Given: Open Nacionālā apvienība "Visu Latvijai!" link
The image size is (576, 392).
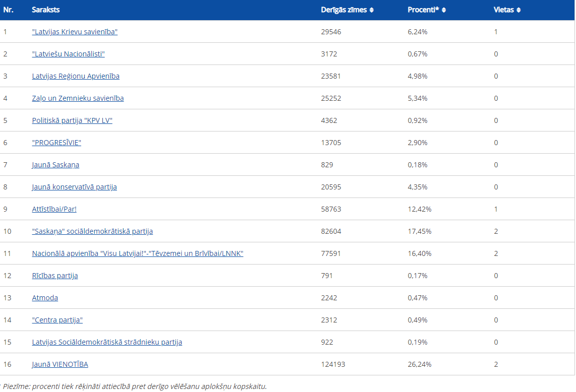Looking at the screenshot, I should 137,253.
